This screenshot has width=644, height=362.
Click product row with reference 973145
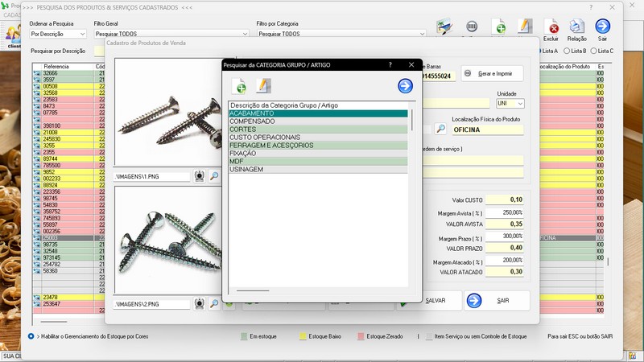pyautogui.click(x=68, y=257)
